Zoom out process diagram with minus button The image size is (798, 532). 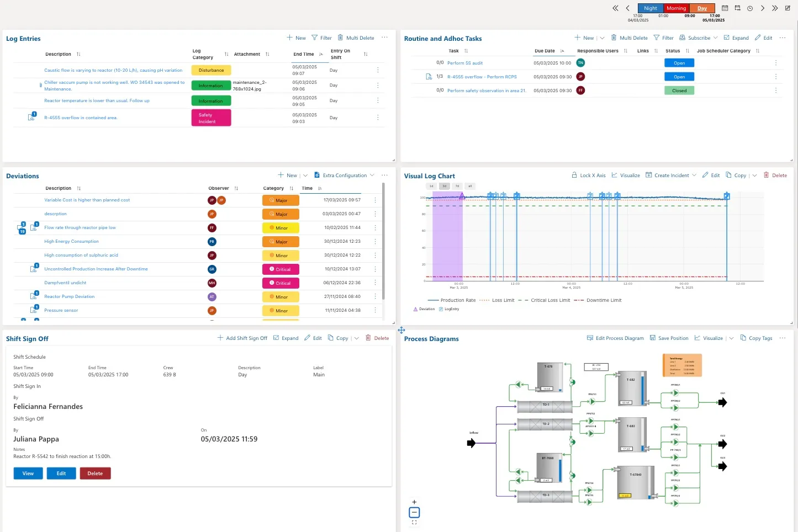click(414, 512)
